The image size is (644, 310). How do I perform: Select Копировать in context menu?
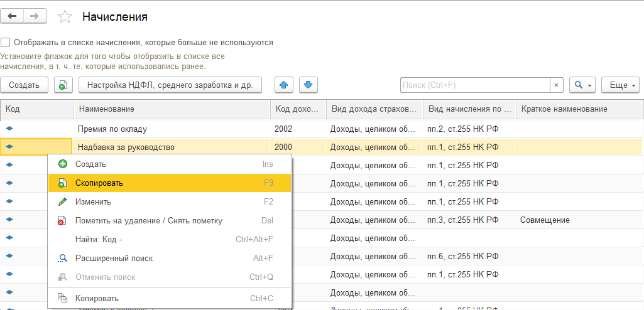tap(97, 298)
